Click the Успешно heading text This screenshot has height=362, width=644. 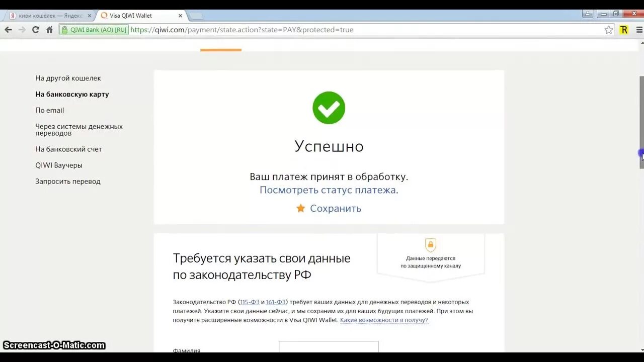coord(329,146)
